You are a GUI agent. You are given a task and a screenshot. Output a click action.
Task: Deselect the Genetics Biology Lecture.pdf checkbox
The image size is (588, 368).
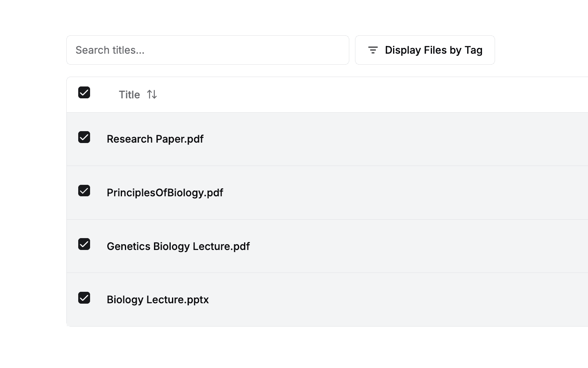tap(84, 244)
